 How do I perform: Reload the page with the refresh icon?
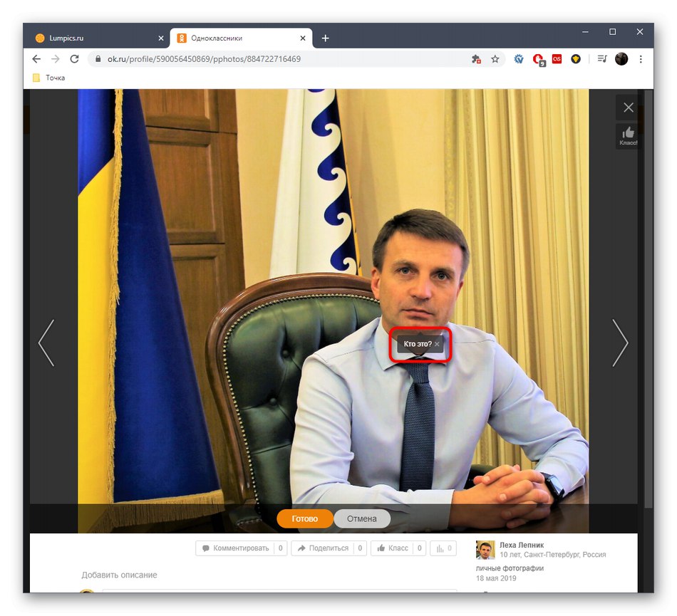(x=74, y=59)
